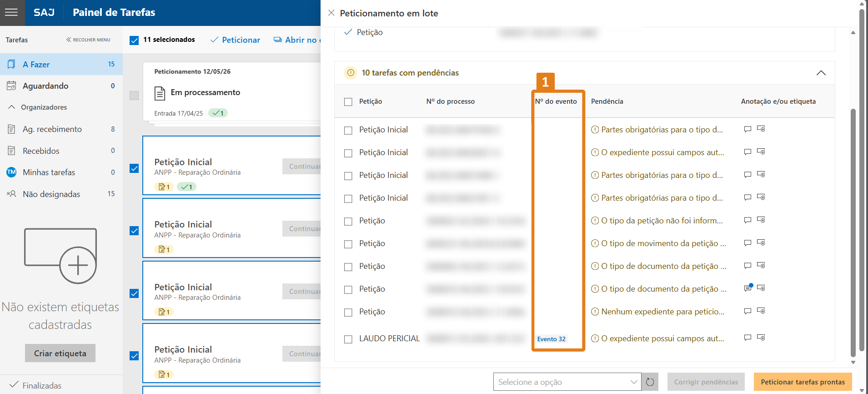
Task: Uncheck the first Petição Inicial card checkbox
Action: pyautogui.click(x=134, y=168)
